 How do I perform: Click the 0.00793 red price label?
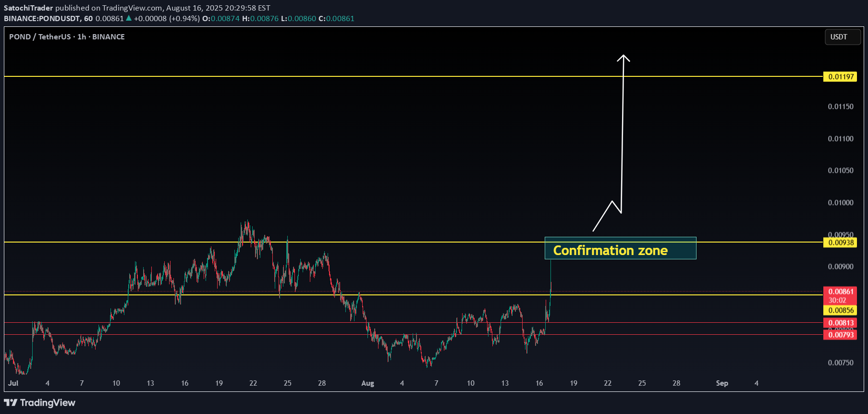(841, 335)
